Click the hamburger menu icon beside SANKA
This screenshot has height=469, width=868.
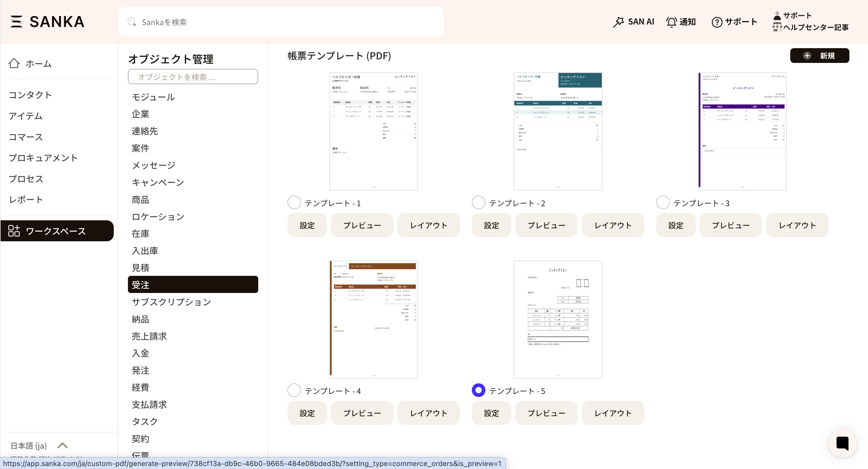point(16,22)
